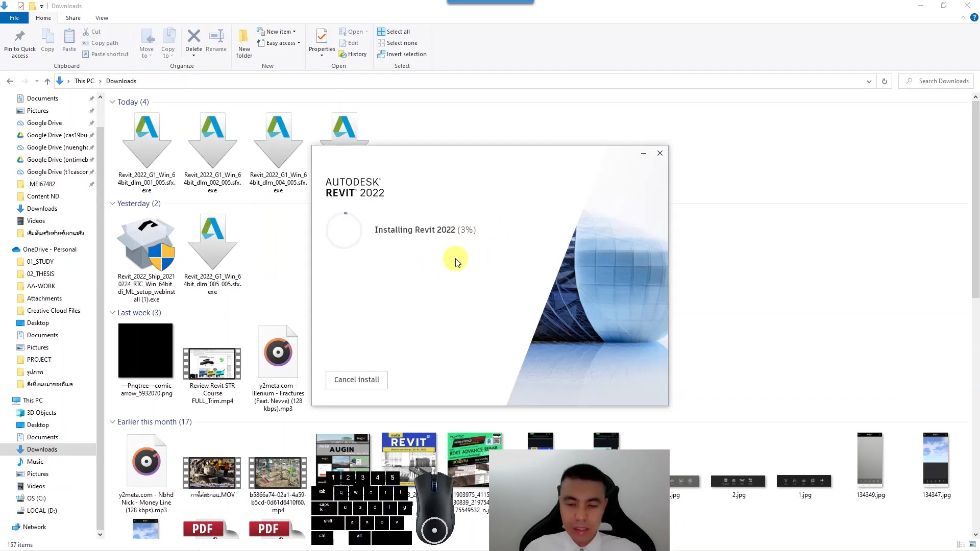This screenshot has width=980, height=551.
Task: Open OneDrive - Personal in navigation pane
Action: pyautogui.click(x=50, y=249)
